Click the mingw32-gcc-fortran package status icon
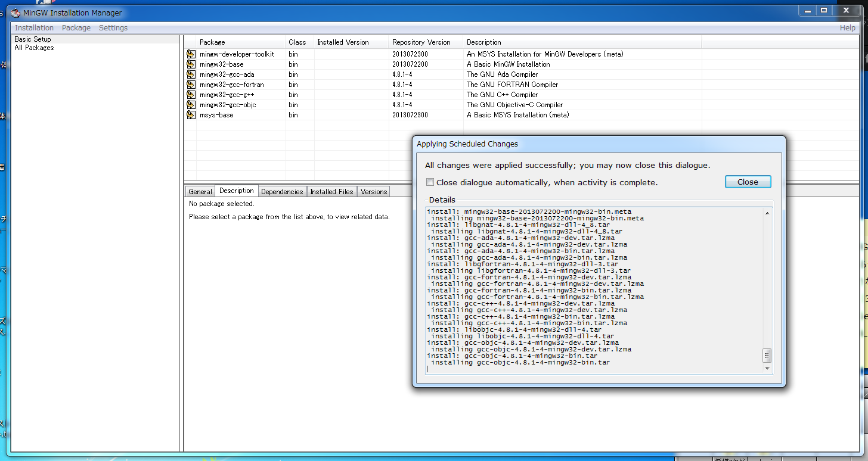This screenshot has width=868, height=461. (191, 85)
